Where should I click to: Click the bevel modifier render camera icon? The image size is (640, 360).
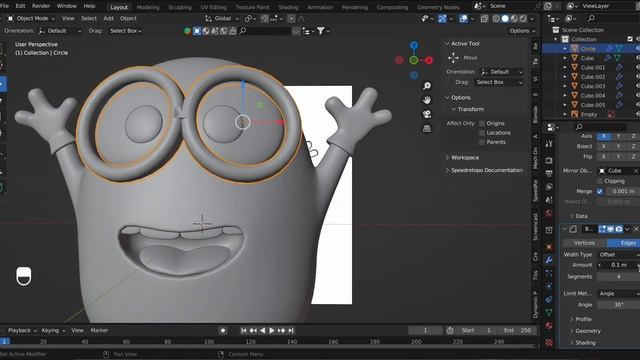619,229
